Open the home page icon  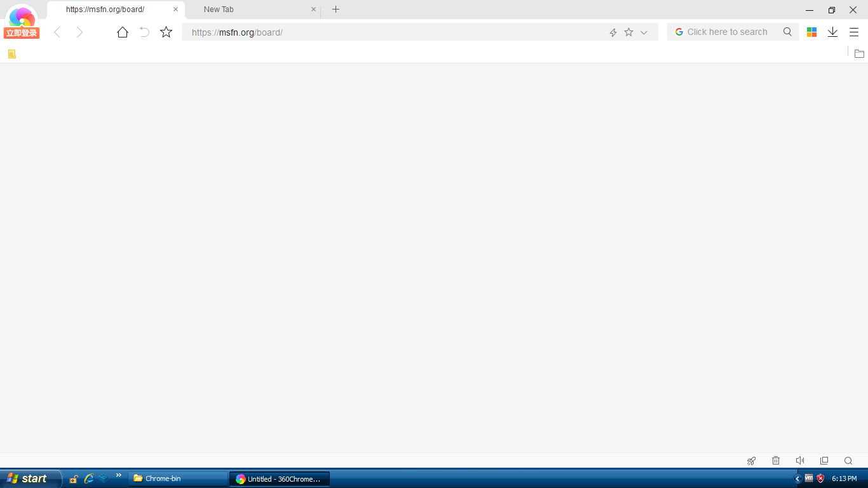coord(123,32)
